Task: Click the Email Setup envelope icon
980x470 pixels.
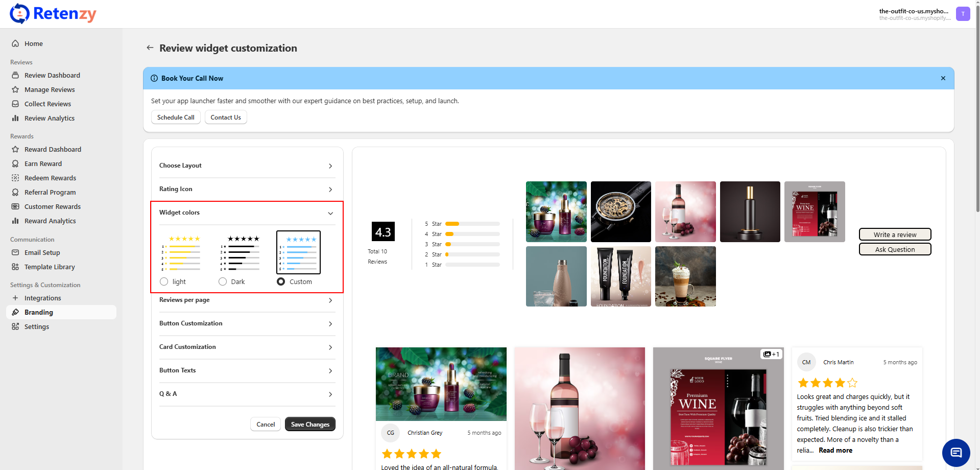Action: click(15, 252)
